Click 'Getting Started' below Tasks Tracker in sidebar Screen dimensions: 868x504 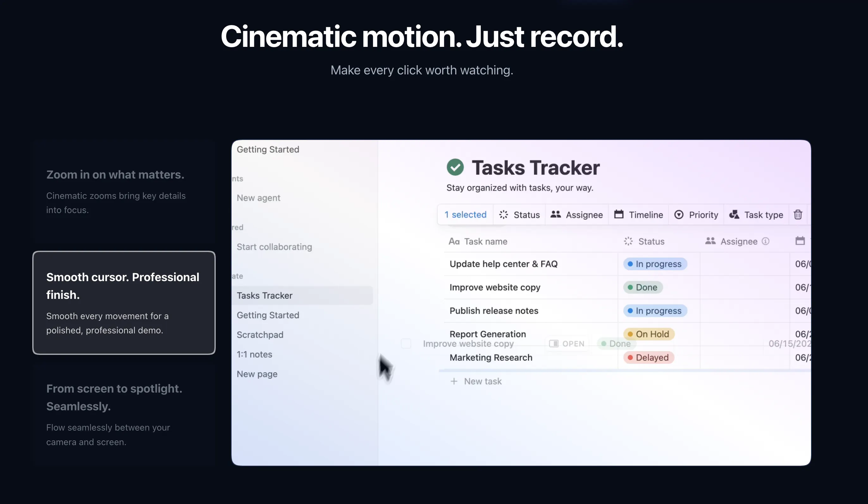pos(268,315)
